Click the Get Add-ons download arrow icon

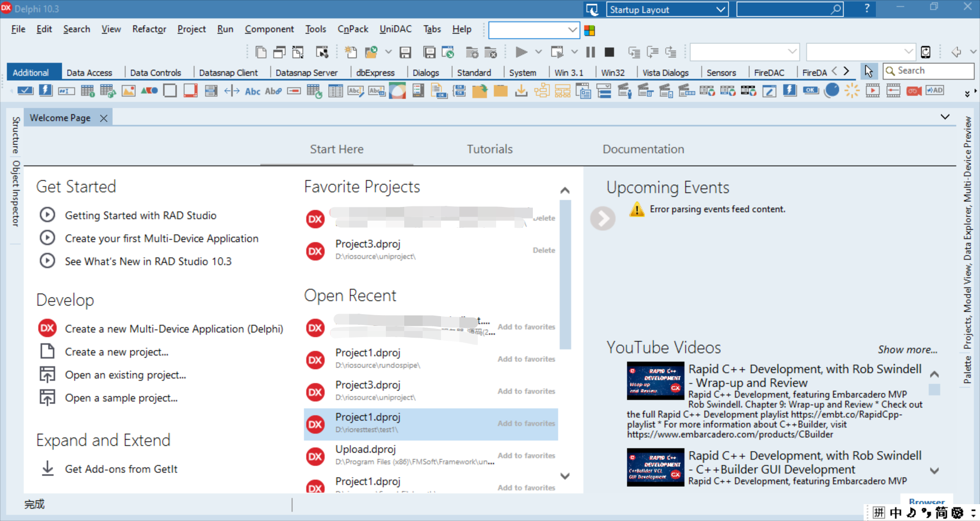point(47,468)
